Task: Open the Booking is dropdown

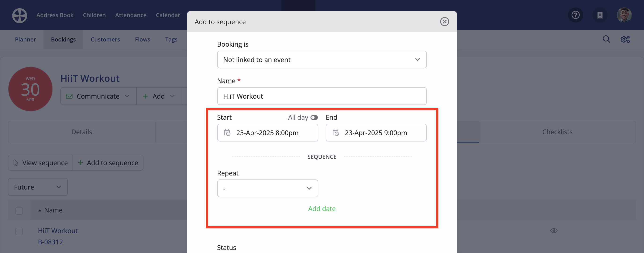Action: (322, 60)
